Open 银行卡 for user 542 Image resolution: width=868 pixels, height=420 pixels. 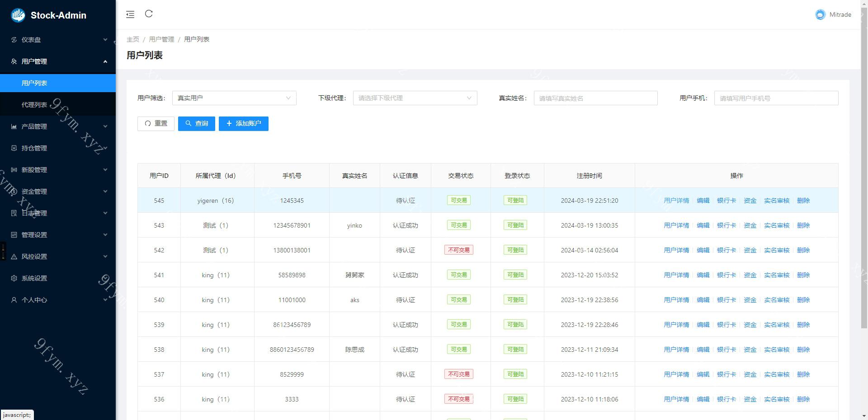tap(726, 250)
